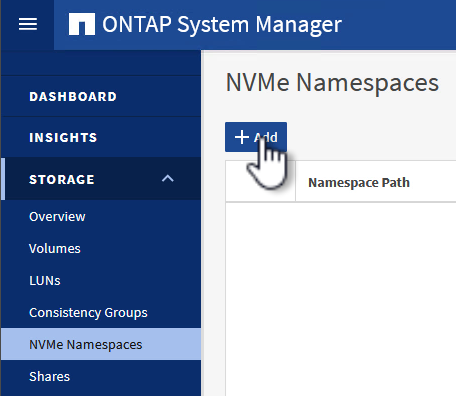456x396 pixels.
Task: Open the hamburger navigation menu
Action: point(28,24)
